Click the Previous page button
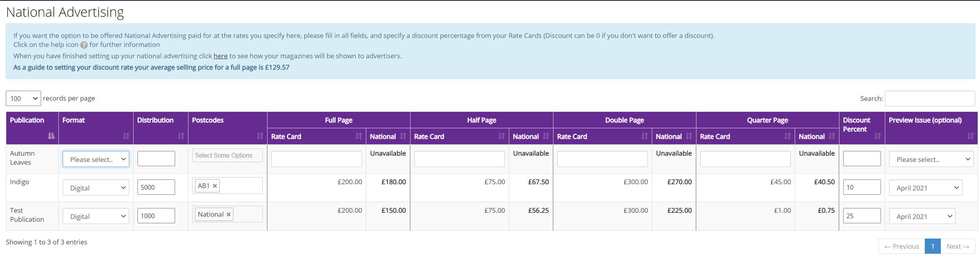 tap(902, 246)
